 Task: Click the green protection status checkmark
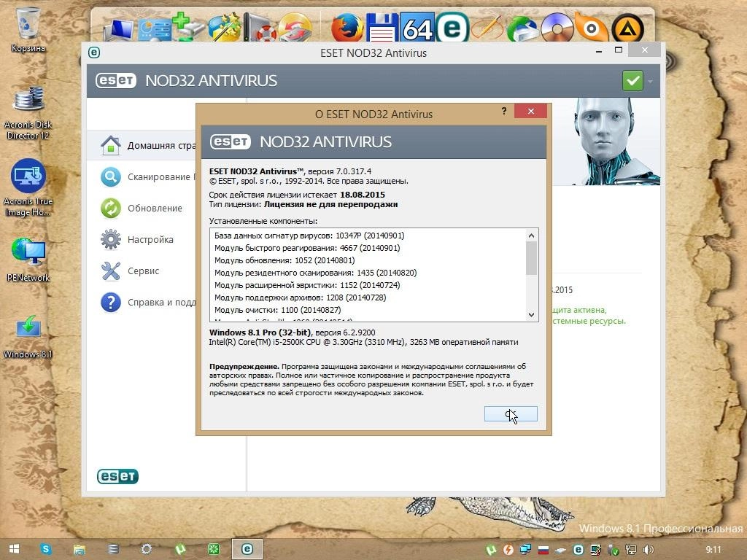pos(632,80)
